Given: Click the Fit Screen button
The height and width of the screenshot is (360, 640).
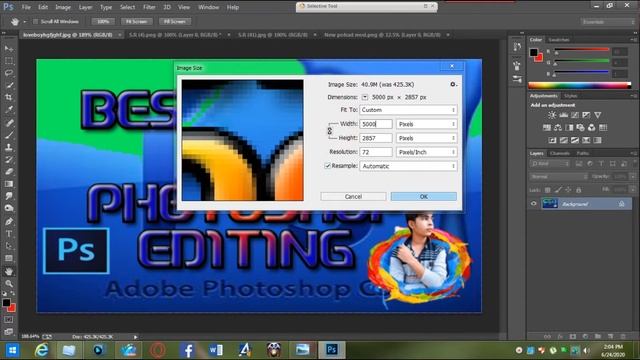Looking at the screenshot, I should (x=136, y=21).
